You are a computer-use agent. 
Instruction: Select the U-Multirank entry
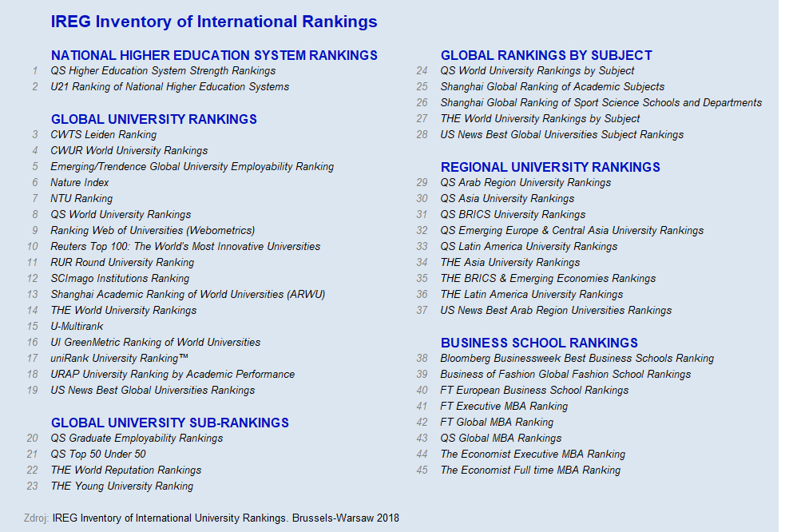pyautogui.click(x=77, y=327)
